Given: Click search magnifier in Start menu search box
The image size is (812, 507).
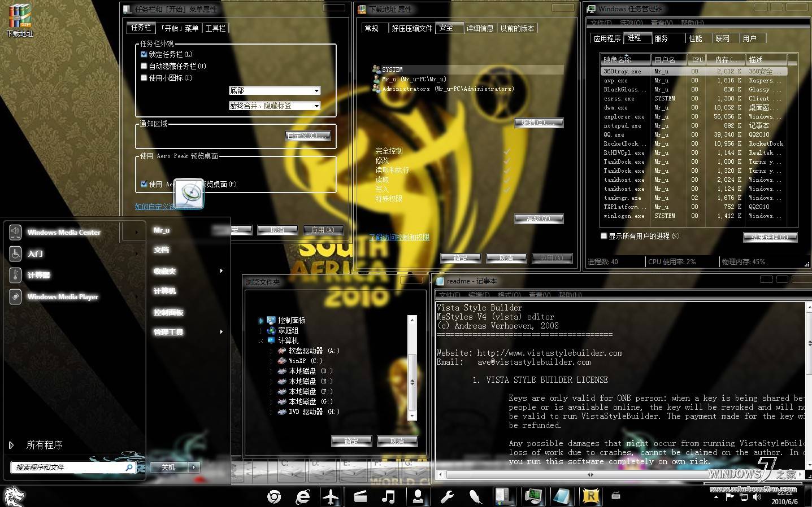Looking at the screenshot, I should pos(129,467).
